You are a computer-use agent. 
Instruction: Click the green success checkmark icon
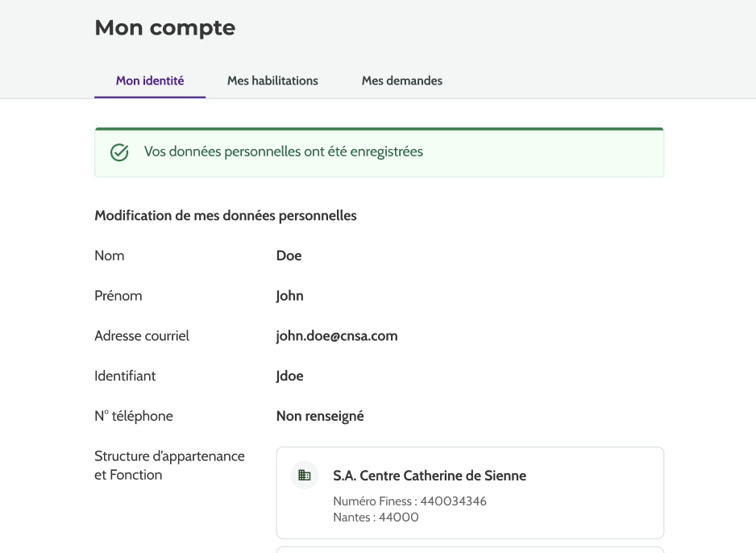(119, 152)
